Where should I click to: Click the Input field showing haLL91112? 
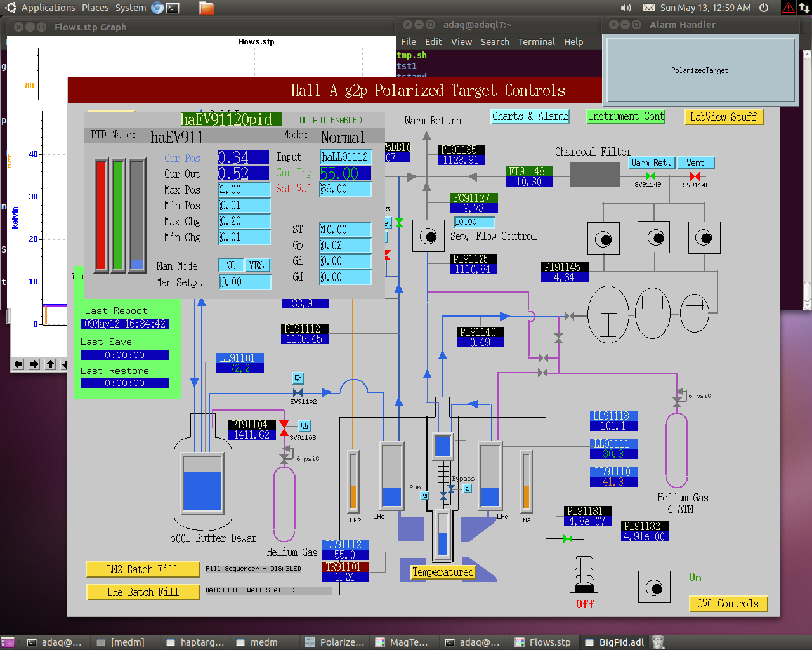pos(345,157)
